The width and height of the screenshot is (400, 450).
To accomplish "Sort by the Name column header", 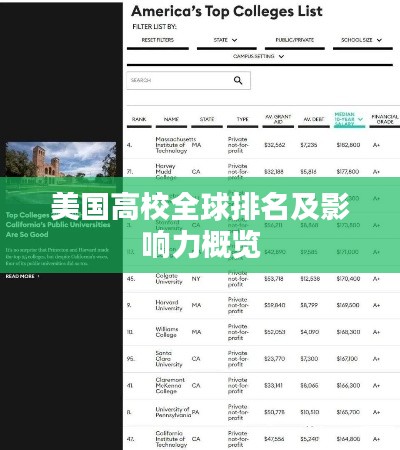I will tap(171, 119).
